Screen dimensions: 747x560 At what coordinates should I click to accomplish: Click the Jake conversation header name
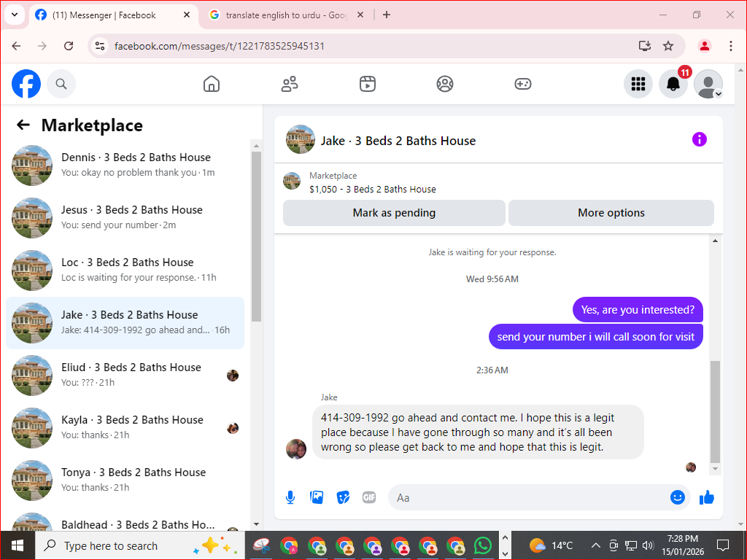[x=398, y=141]
